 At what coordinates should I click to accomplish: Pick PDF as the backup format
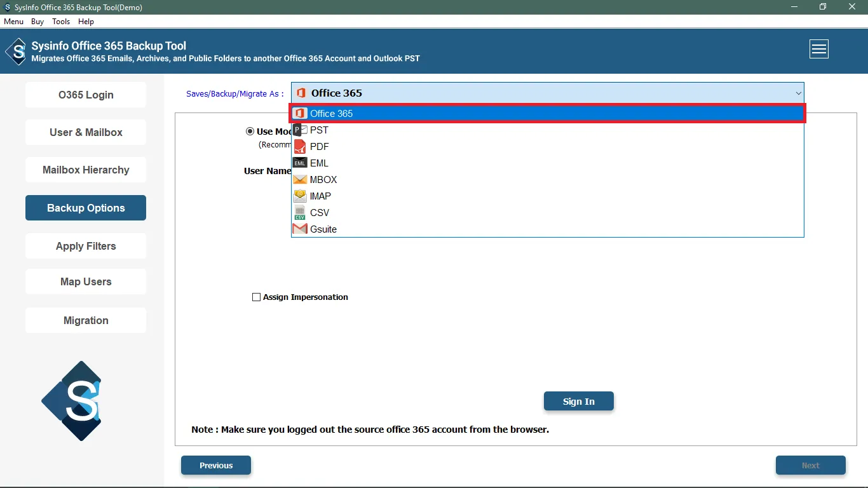[548, 147]
